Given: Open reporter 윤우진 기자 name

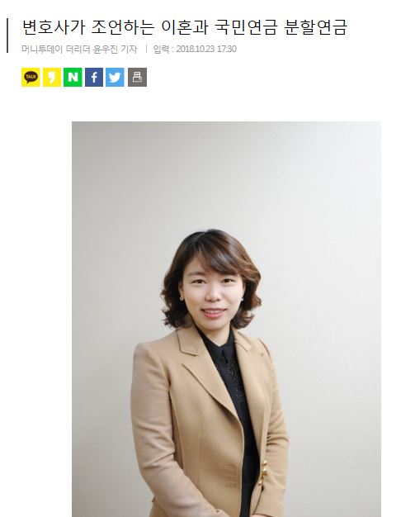Looking at the screenshot, I should click(x=116, y=49).
